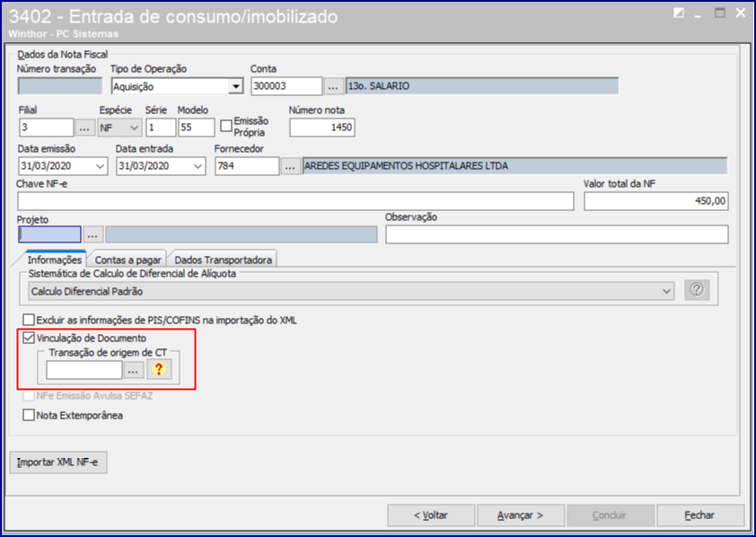Open Fornecedor lookup ellipsis button

tap(290, 166)
